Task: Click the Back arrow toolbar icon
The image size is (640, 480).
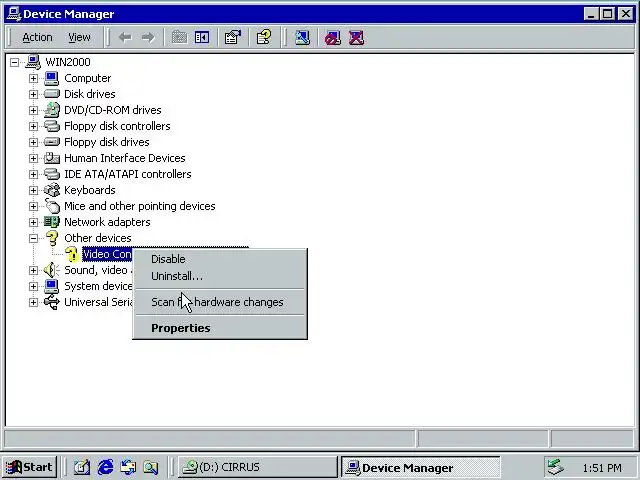Action: pos(125,38)
